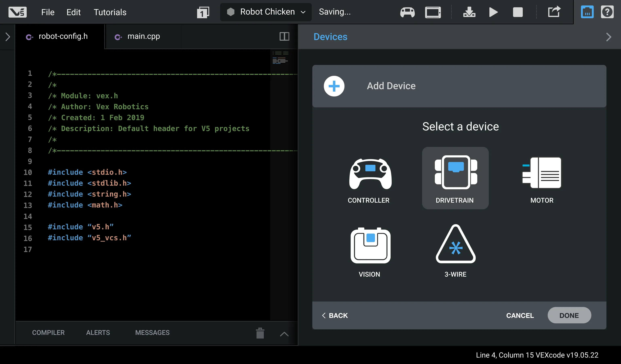Click the CANCEL button
621x364 pixels.
click(x=520, y=315)
